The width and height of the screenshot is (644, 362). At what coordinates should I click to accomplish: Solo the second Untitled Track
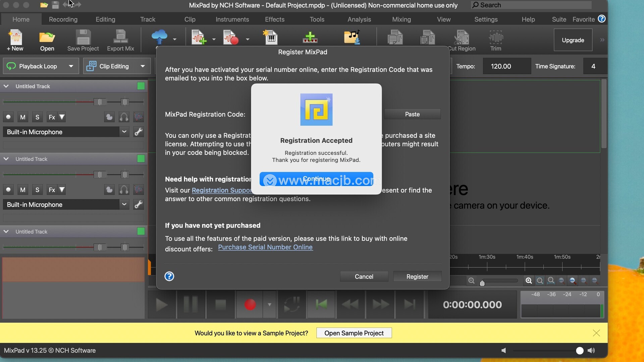tap(37, 190)
